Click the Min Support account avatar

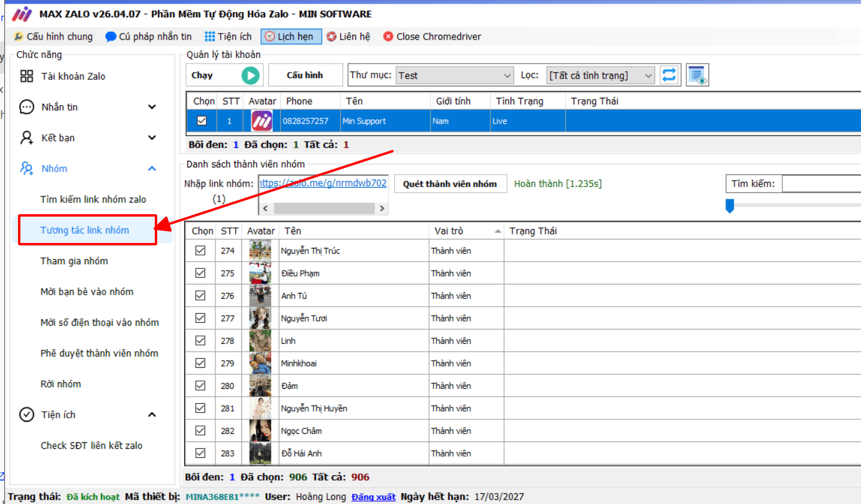point(262,121)
